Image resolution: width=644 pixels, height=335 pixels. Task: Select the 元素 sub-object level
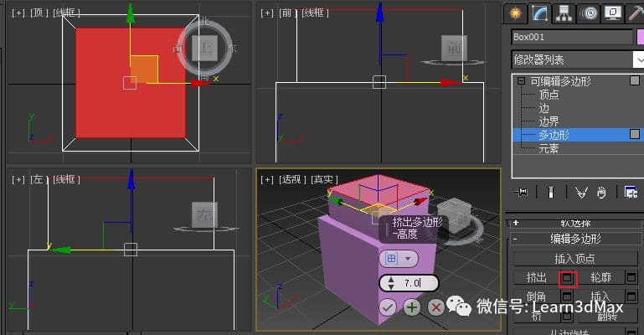click(549, 148)
